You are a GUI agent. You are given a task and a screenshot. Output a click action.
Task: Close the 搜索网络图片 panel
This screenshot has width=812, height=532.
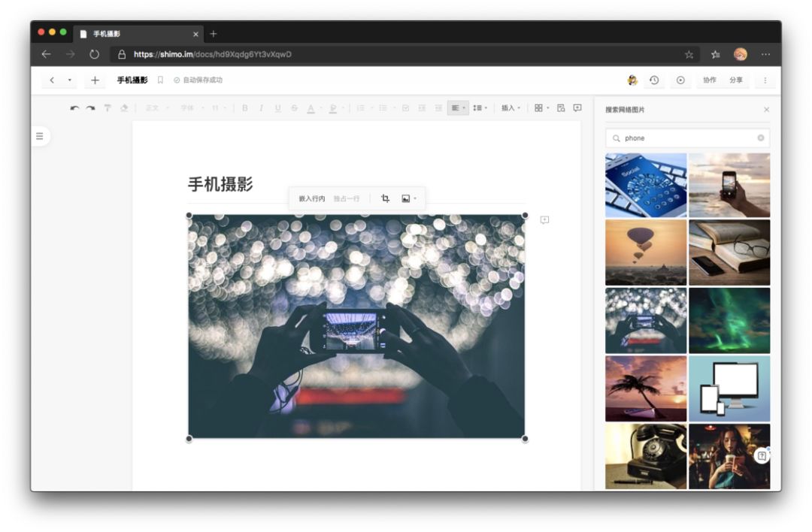click(766, 110)
